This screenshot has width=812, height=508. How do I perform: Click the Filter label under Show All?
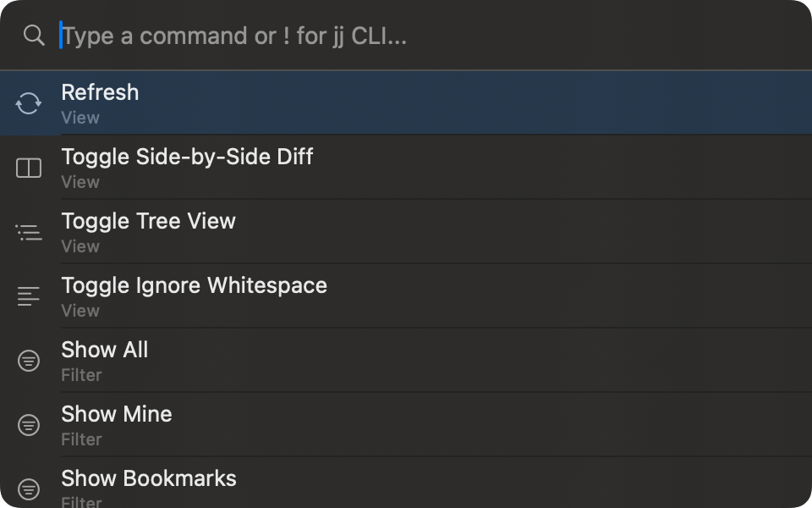(x=81, y=375)
